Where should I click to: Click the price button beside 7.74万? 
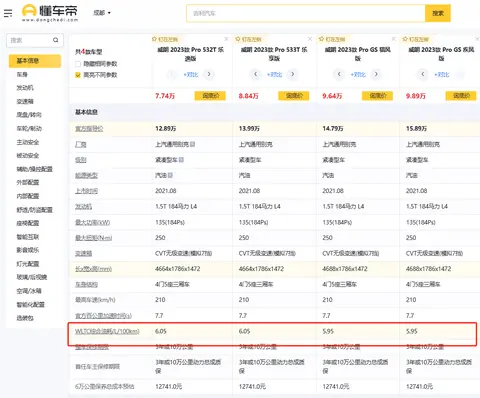tap(210, 96)
